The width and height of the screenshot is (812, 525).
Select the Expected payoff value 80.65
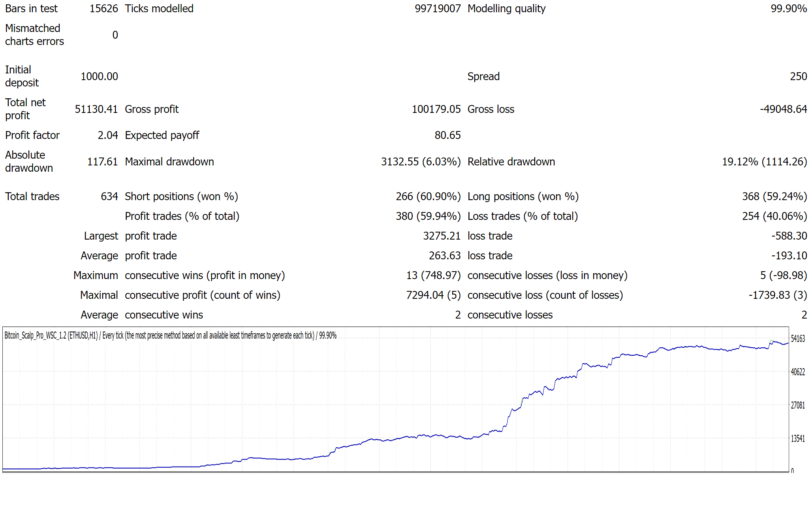click(447, 135)
